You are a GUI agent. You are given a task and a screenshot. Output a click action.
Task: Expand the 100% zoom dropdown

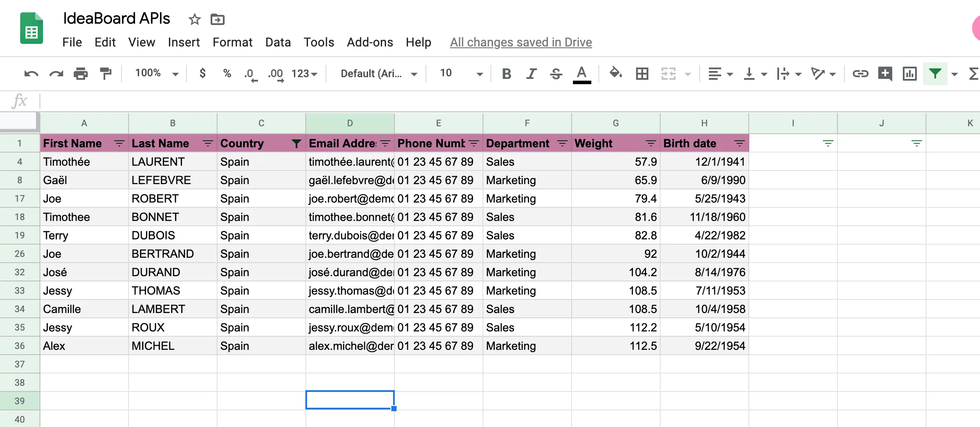pos(157,74)
